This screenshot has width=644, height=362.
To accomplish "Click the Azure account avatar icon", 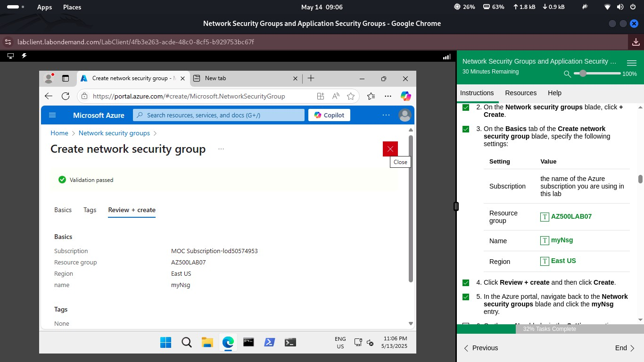I will [405, 115].
